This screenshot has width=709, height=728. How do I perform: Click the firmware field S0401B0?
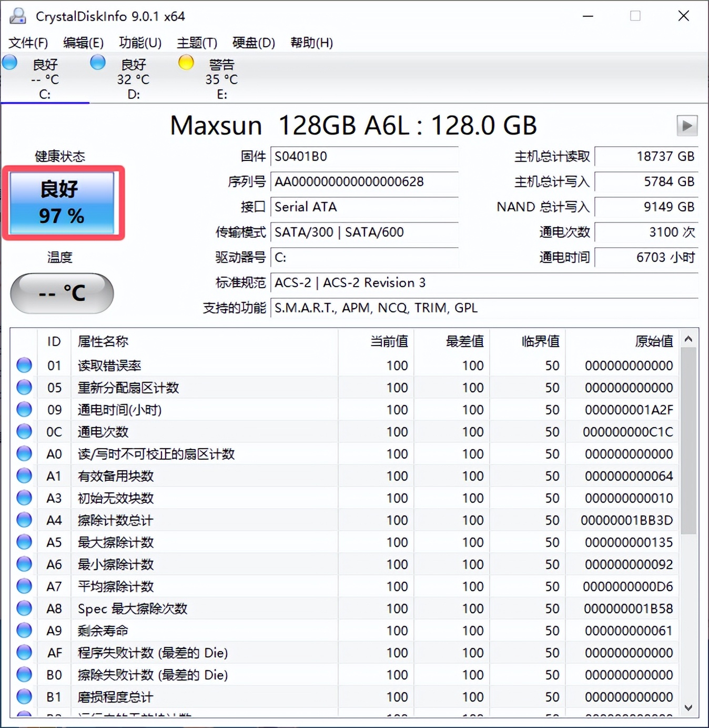[x=364, y=156]
